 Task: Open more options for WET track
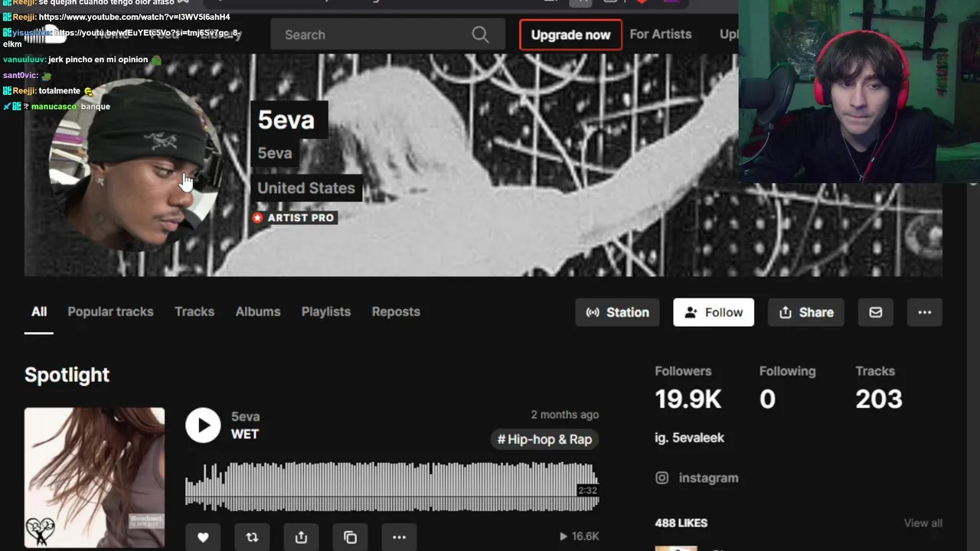[399, 537]
